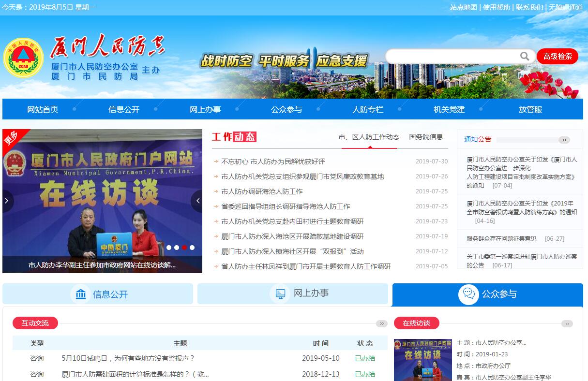
Task: Open consultation about 5月10日试鸣日 sirens
Action: pyautogui.click(x=128, y=358)
